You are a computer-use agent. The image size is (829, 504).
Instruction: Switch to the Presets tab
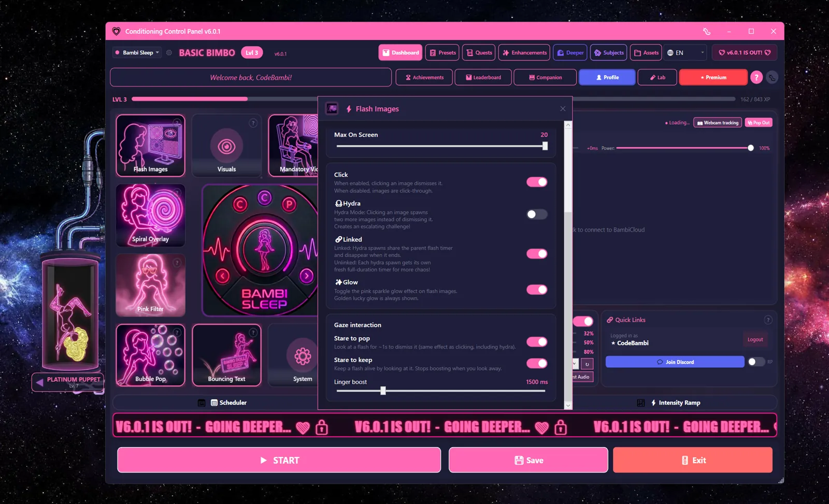(x=443, y=53)
